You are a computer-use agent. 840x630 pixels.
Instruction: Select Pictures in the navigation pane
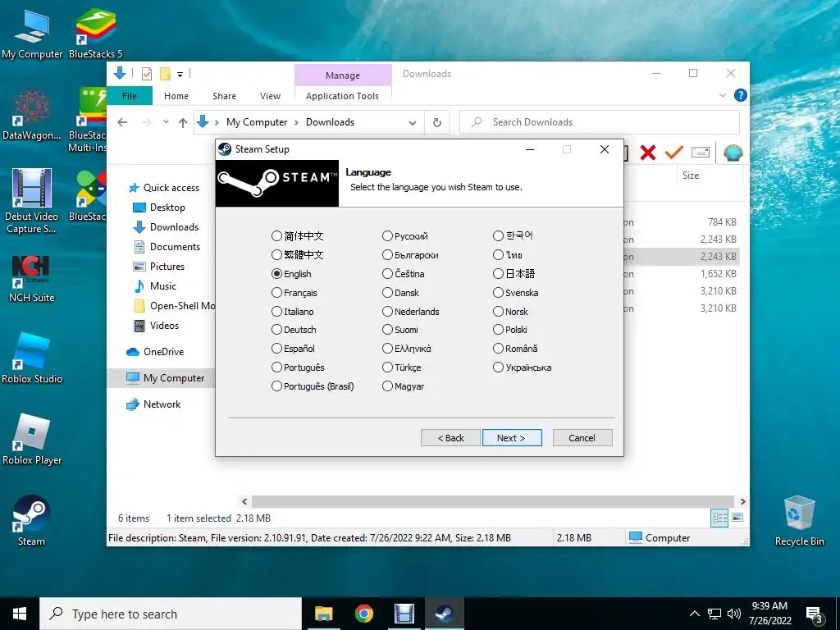(x=159, y=267)
